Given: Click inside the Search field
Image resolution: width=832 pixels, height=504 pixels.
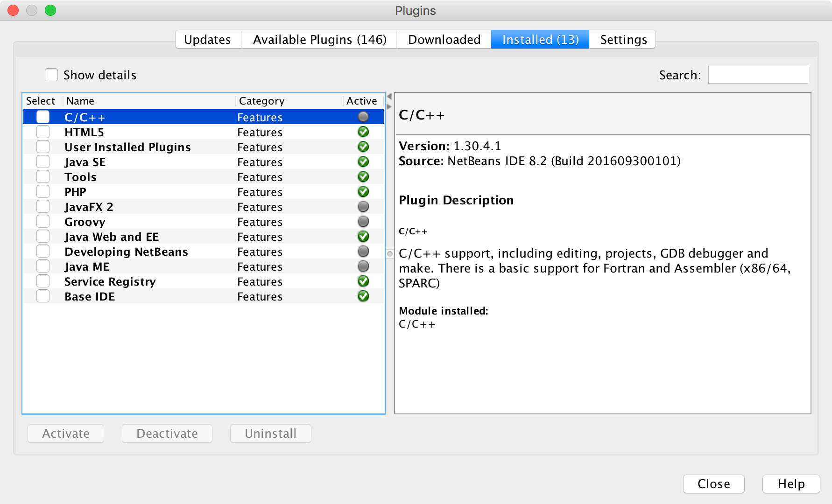Looking at the screenshot, I should (x=758, y=74).
